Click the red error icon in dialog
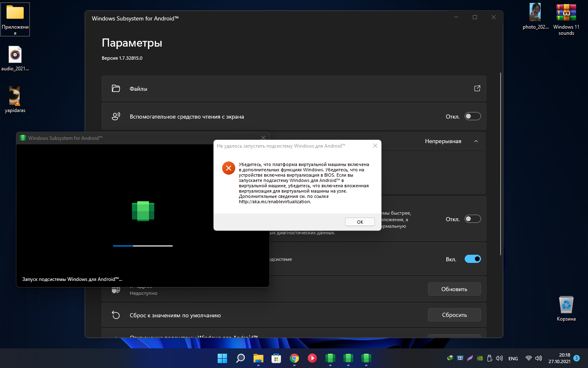 (x=229, y=168)
